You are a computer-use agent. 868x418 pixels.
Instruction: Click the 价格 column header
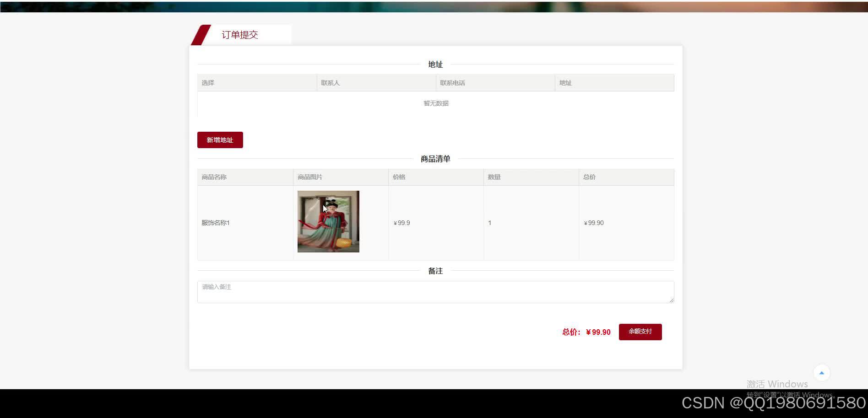click(436, 177)
